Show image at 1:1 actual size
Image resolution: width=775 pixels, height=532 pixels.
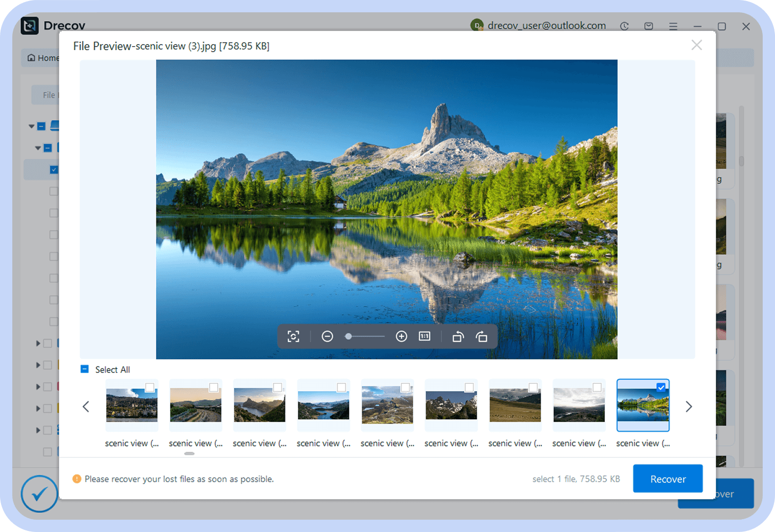[x=424, y=337]
